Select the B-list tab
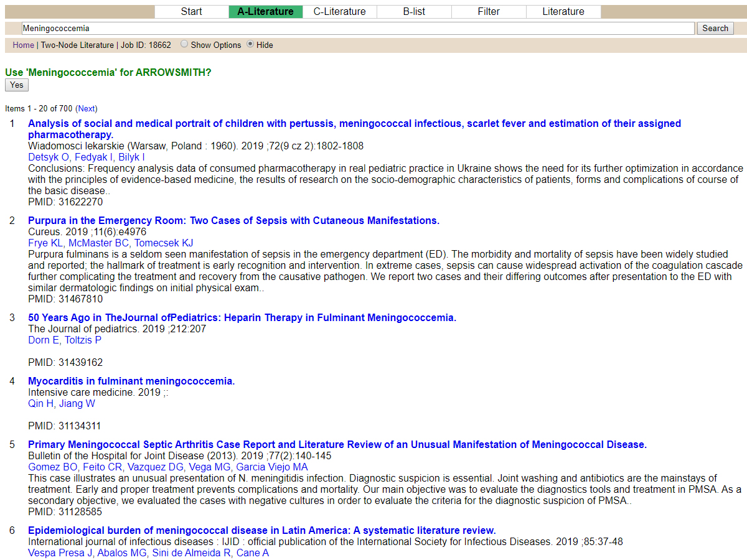This screenshot has width=747, height=560. pos(414,11)
